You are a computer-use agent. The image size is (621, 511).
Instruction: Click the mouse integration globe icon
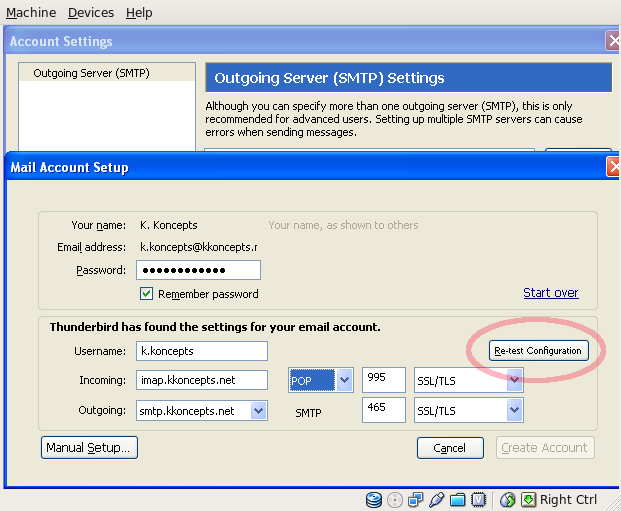[508, 500]
